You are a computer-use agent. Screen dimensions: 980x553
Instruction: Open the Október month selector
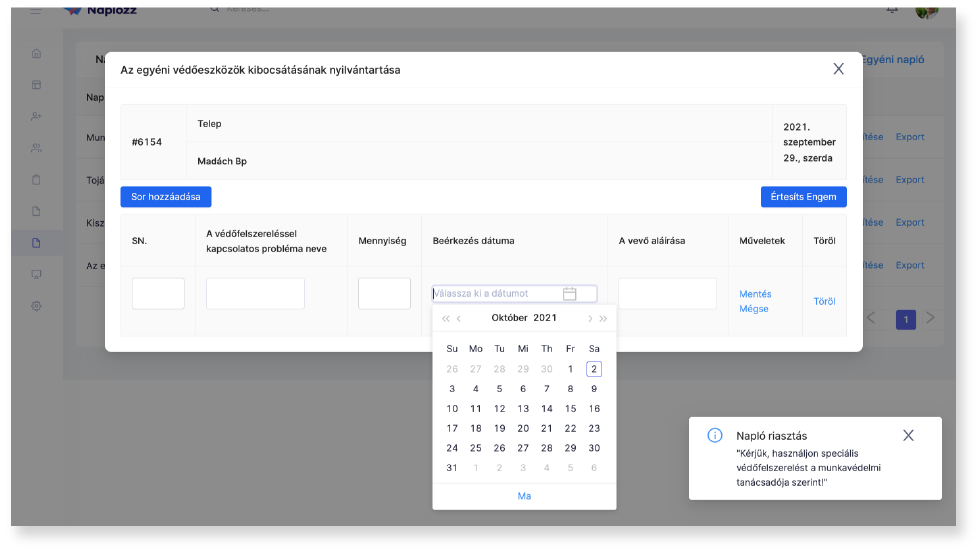pos(509,318)
